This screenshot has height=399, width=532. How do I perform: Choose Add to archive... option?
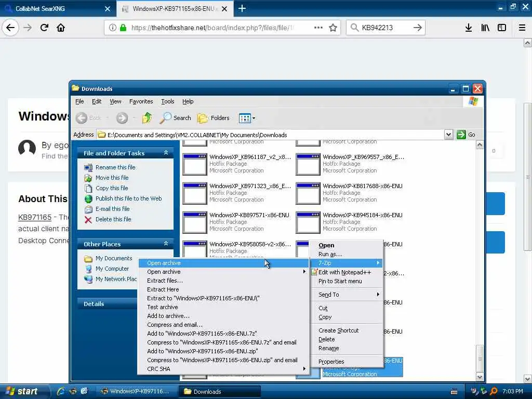(x=223, y=316)
